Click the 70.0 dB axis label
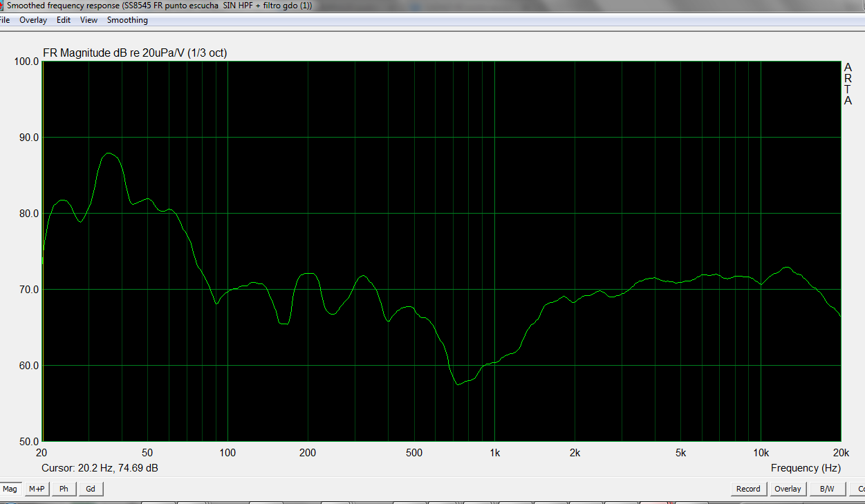 30,290
